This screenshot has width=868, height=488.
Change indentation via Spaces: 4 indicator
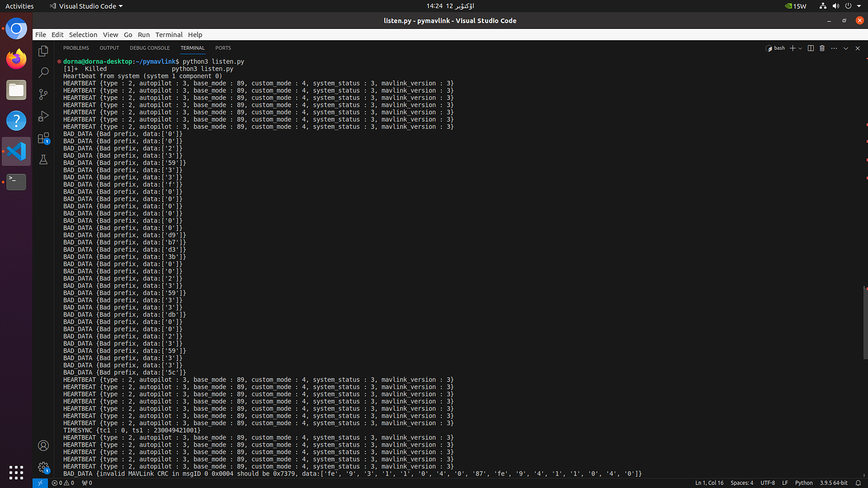tap(742, 483)
